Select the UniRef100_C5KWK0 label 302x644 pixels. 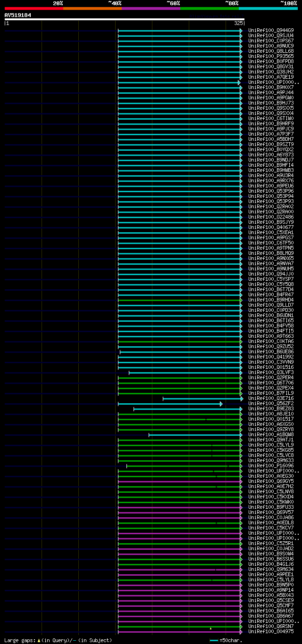(271, 502)
